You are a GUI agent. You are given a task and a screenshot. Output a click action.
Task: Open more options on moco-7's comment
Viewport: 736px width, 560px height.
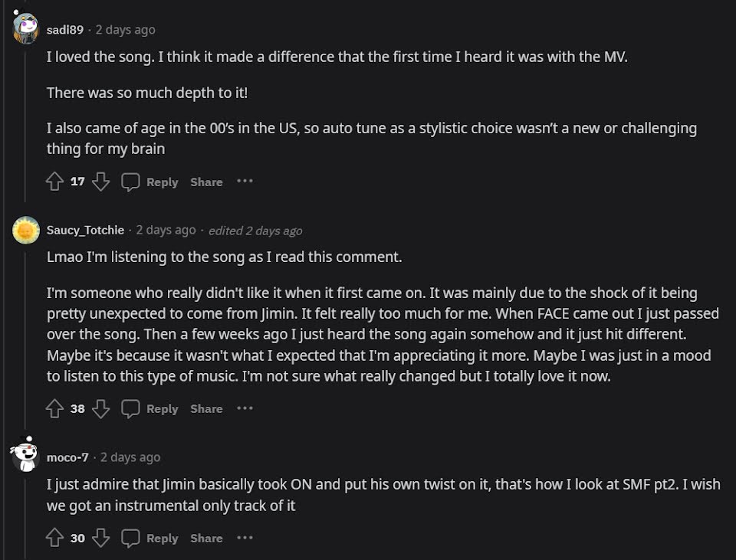(x=245, y=538)
